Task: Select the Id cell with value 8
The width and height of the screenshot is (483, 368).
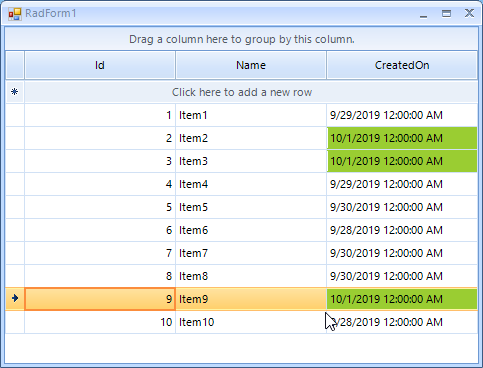Action: click(100, 276)
